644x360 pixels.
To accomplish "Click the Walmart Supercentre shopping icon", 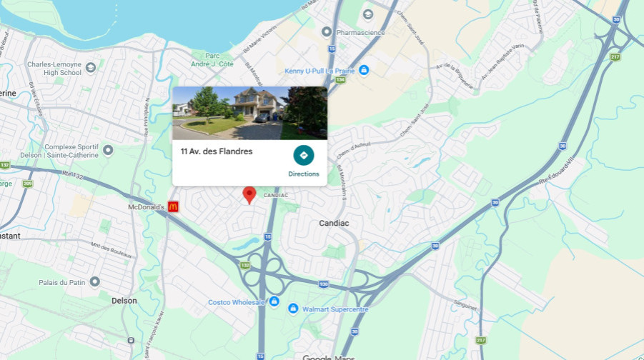I will click(x=293, y=309).
